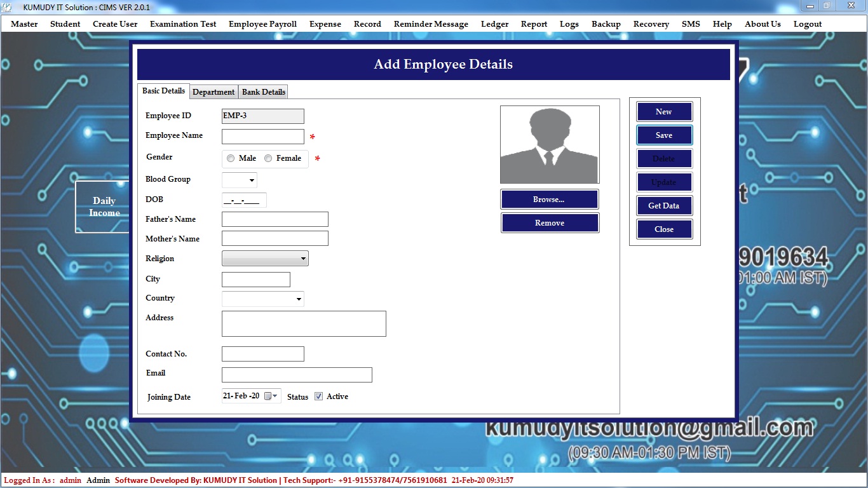
Task: Open the Employee Payroll menu
Action: 262,24
